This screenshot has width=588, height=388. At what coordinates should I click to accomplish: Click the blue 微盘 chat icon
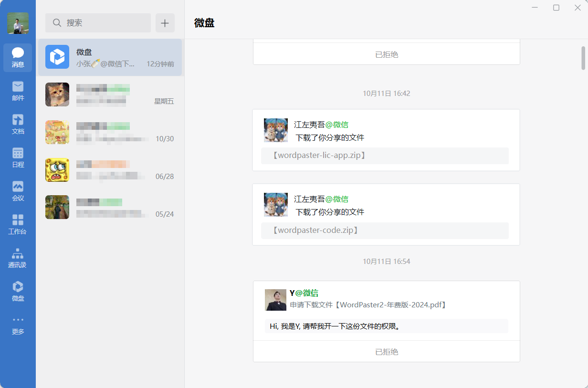pos(57,57)
